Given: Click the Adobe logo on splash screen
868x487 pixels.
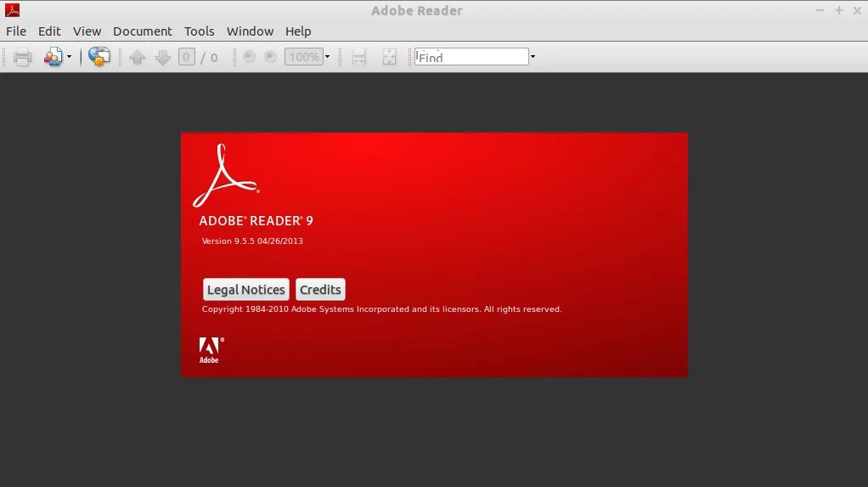Looking at the screenshot, I should point(211,350).
